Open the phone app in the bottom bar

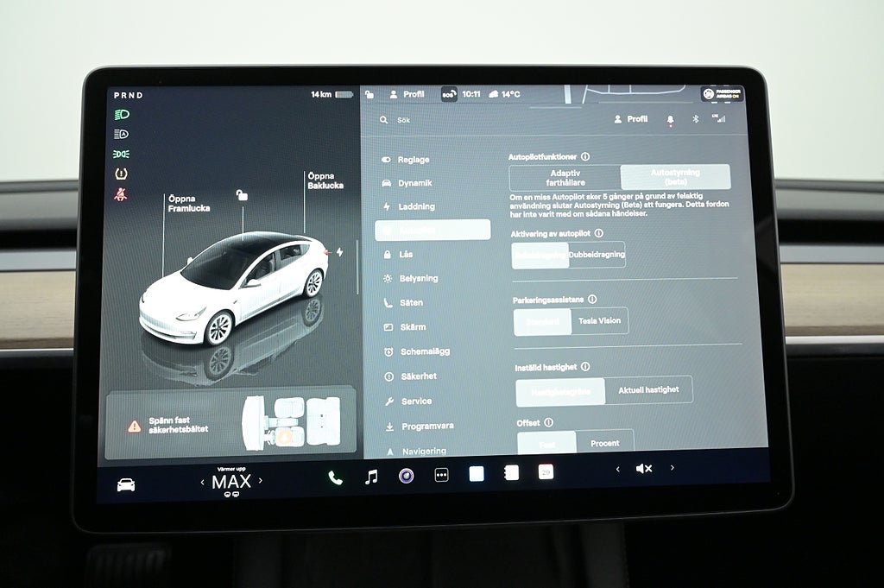click(x=335, y=477)
